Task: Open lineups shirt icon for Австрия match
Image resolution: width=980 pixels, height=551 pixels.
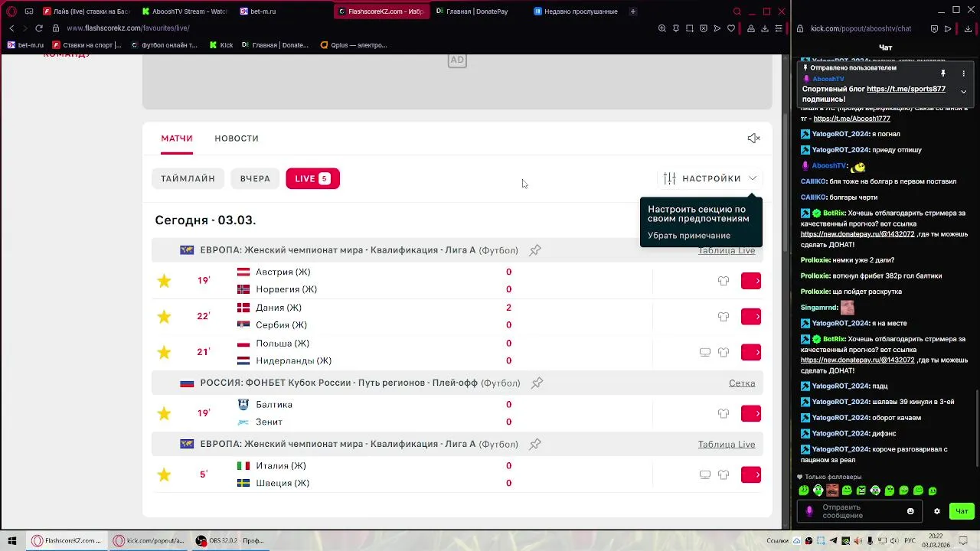Action: [x=724, y=281]
